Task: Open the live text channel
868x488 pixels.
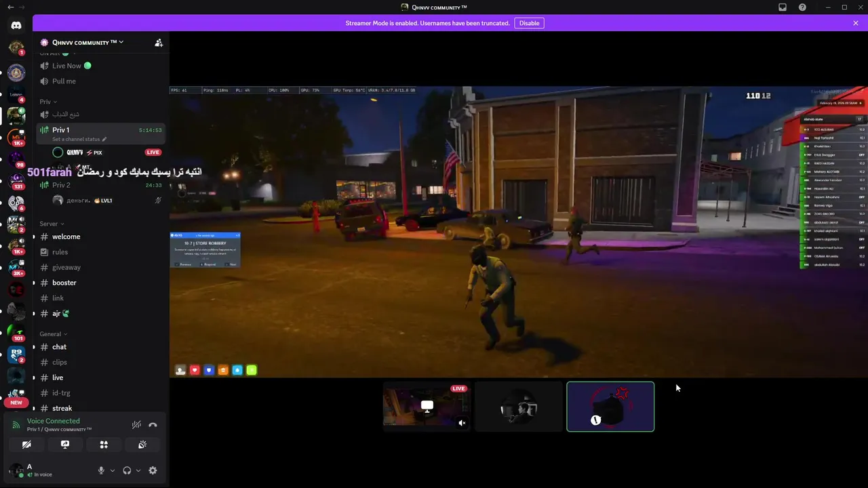Action: [100, 378]
